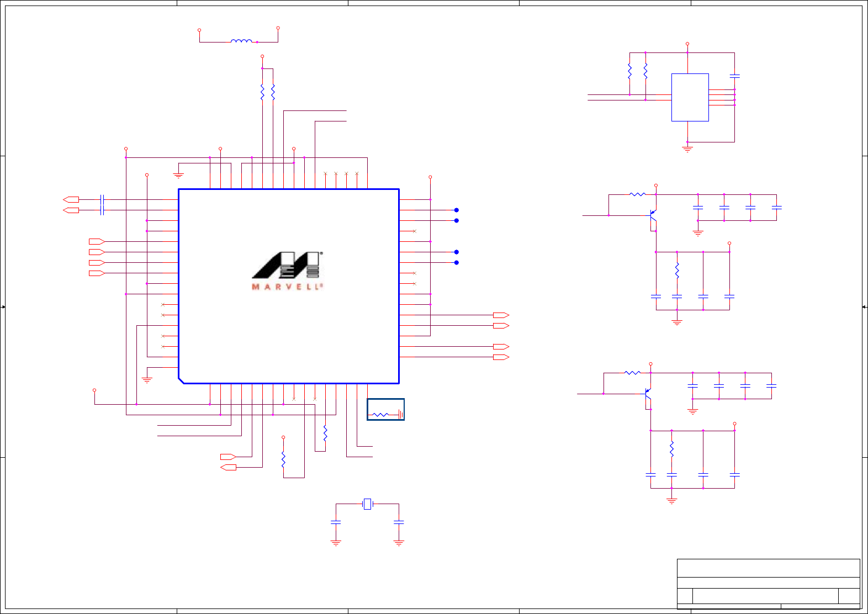The height and width of the screenshot is (614, 868).
Task: Click the topmost blue test-point dot
Action: click(457, 210)
